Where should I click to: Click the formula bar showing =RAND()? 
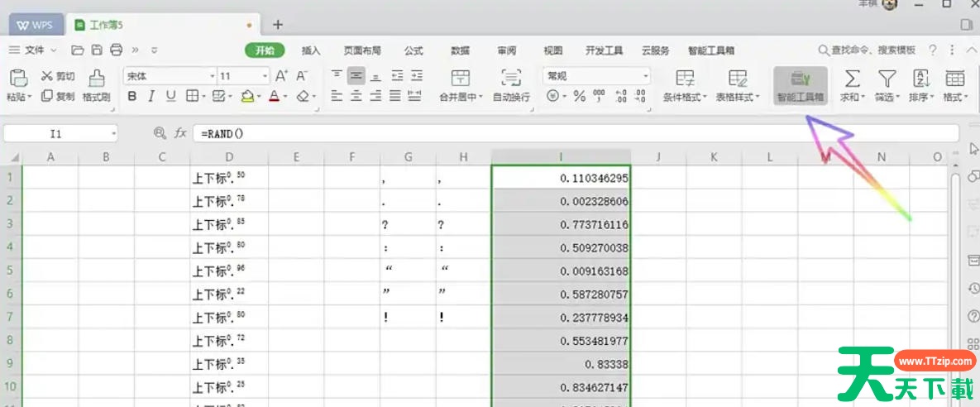[x=576, y=133]
